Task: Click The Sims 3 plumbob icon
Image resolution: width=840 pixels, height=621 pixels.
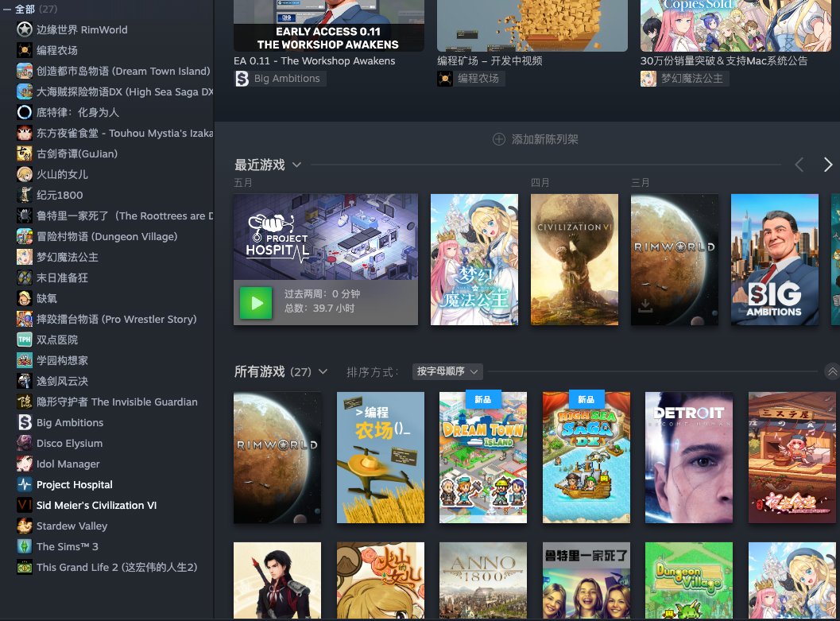Action: click(24, 546)
